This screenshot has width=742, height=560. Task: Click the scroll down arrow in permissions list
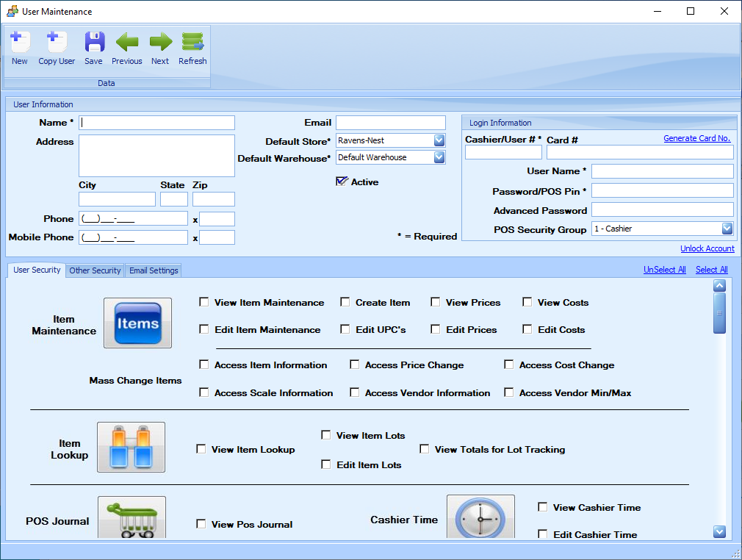pyautogui.click(x=719, y=532)
